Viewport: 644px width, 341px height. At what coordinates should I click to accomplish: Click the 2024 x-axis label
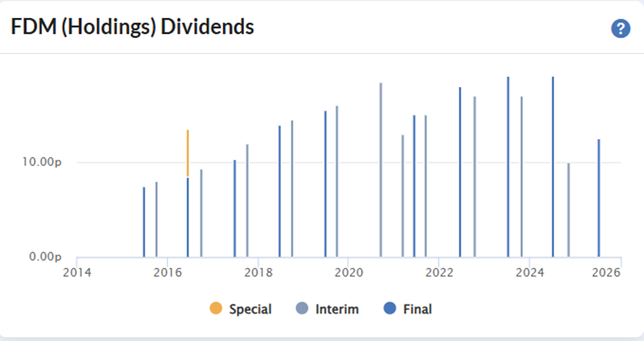point(530,273)
